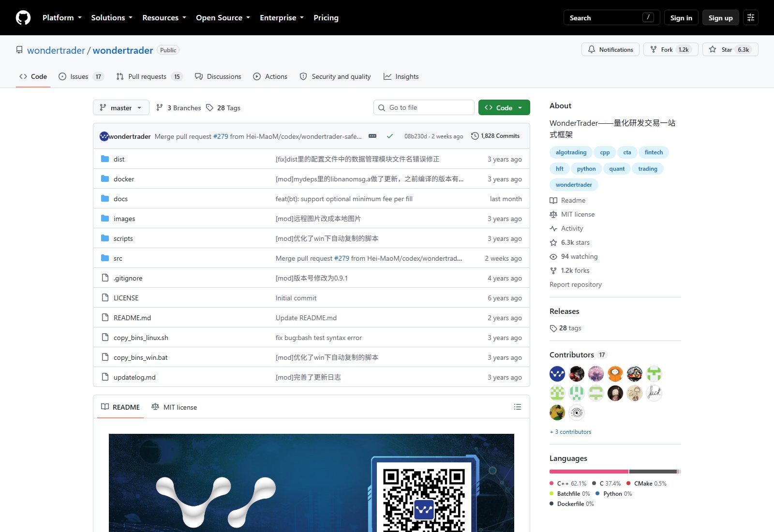Open commit history via 1,828 Commits
The height and width of the screenshot is (532, 774).
(495, 136)
